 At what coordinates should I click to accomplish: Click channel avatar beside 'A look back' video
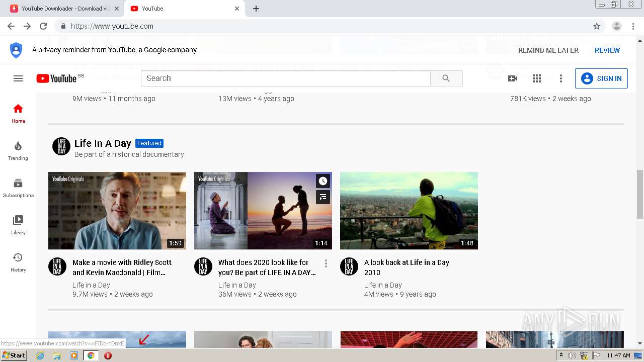coord(349,266)
